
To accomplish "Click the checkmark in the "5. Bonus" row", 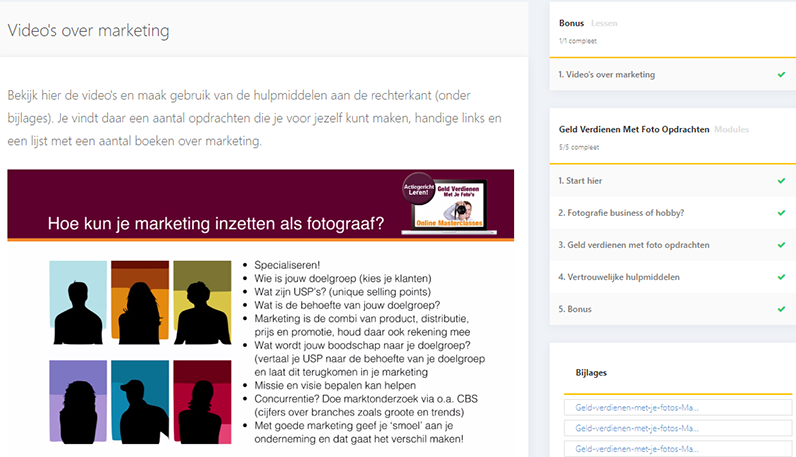I will 781,309.
